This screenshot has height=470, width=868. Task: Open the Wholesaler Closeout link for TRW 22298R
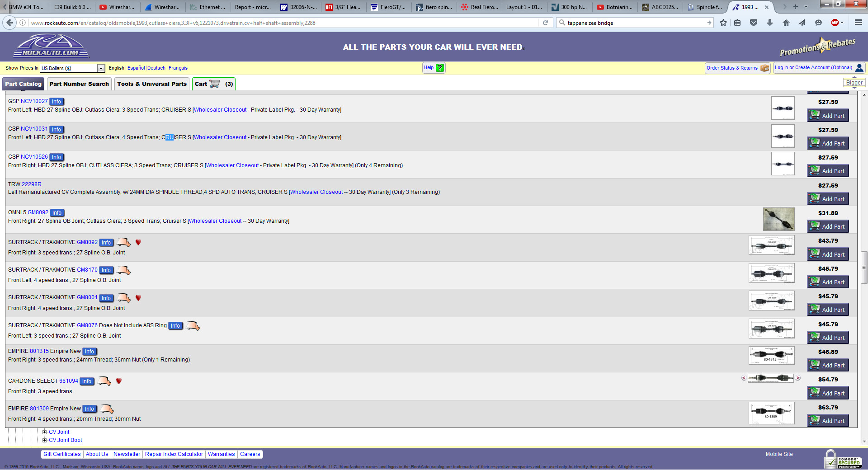[316, 192]
